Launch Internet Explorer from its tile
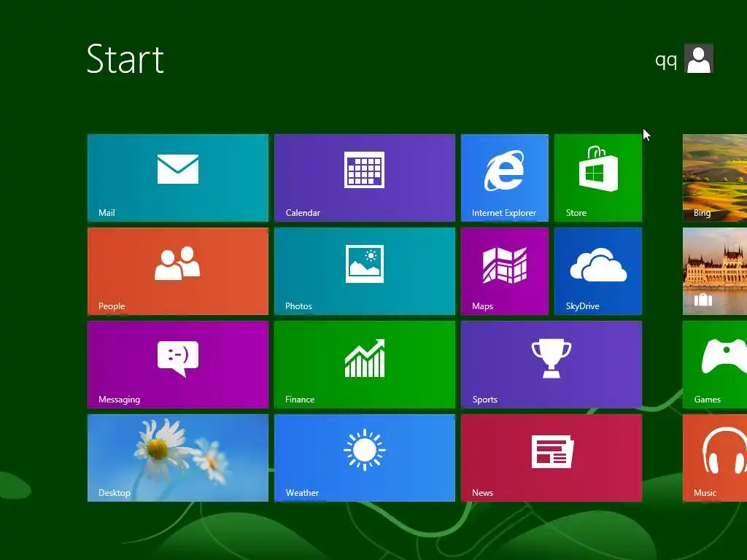Screen dimensions: 747x560 [x=505, y=178]
